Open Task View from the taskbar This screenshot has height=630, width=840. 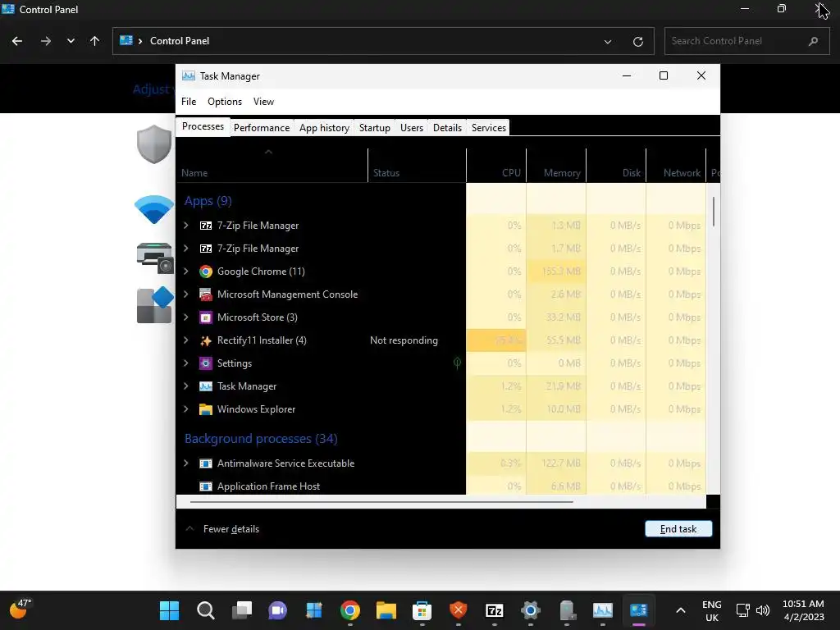point(242,610)
